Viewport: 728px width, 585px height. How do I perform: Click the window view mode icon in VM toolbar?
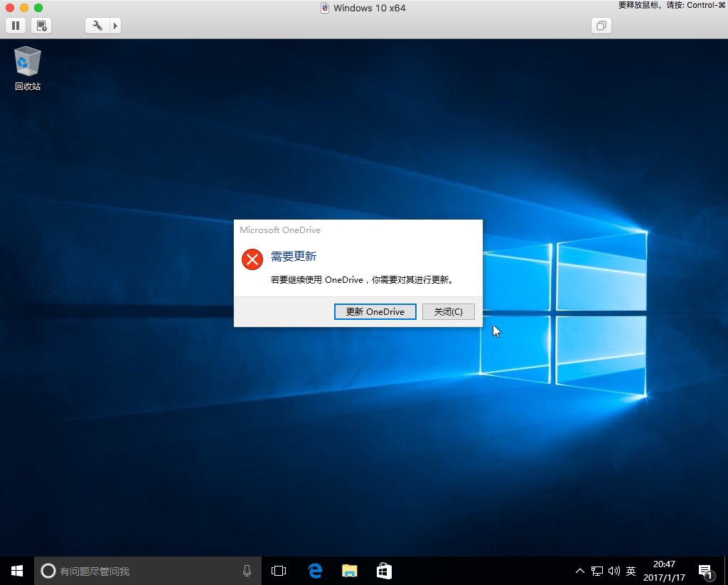click(601, 26)
